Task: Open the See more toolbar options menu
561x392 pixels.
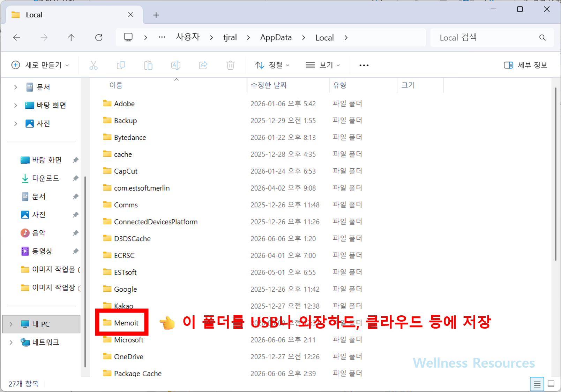Action: [x=364, y=65]
